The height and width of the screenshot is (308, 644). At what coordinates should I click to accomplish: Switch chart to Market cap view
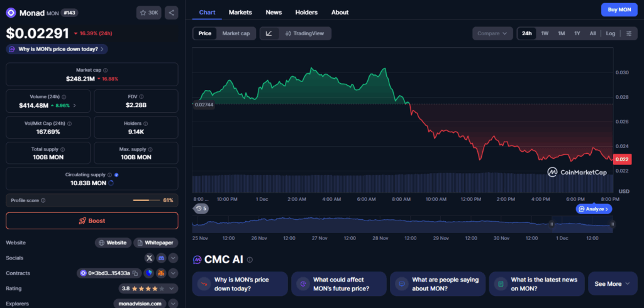pos(236,33)
